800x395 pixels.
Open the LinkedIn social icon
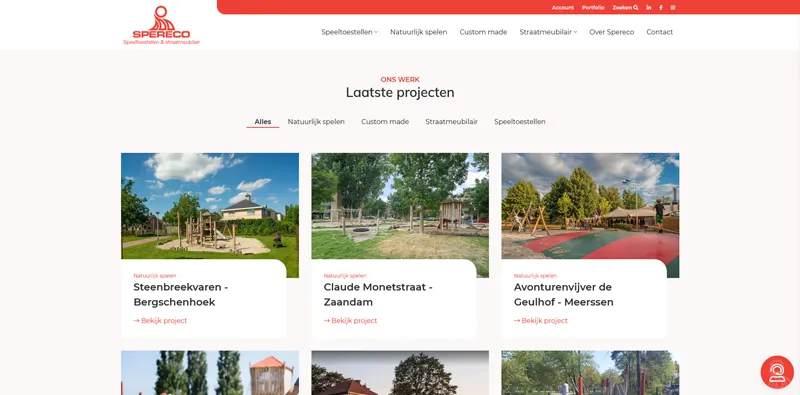pyautogui.click(x=649, y=8)
